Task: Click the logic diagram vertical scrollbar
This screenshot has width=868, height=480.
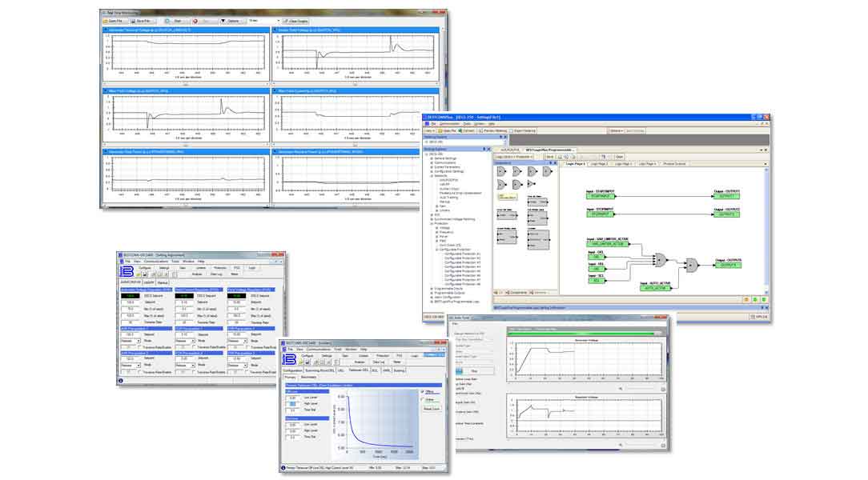Action: 766,230
